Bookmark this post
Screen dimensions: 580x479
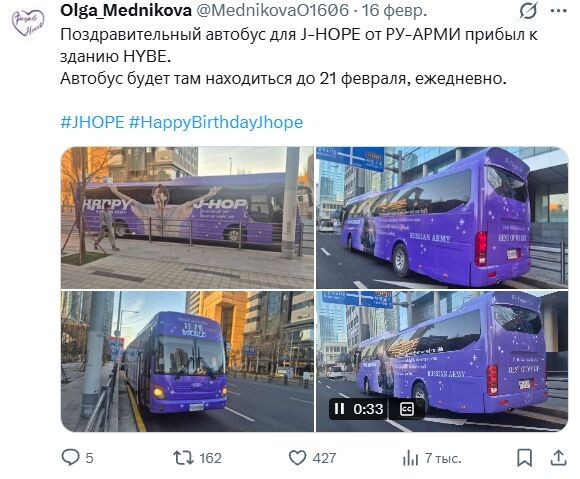(x=525, y=458)
